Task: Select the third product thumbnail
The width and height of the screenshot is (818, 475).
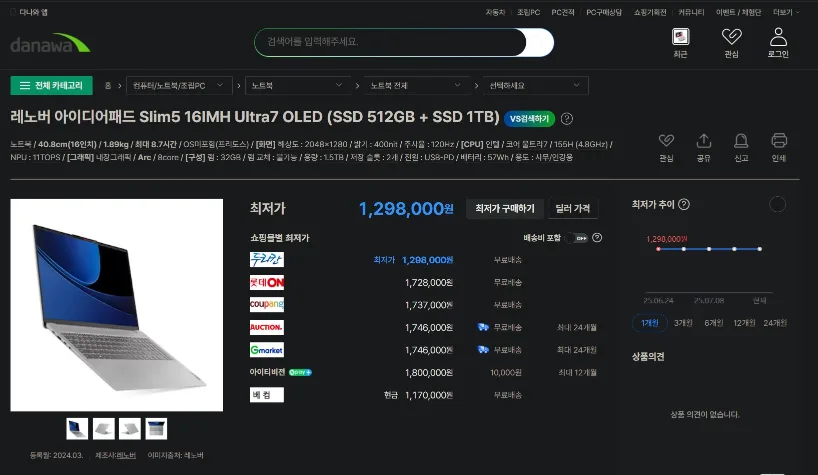Action: pos(130,429)
